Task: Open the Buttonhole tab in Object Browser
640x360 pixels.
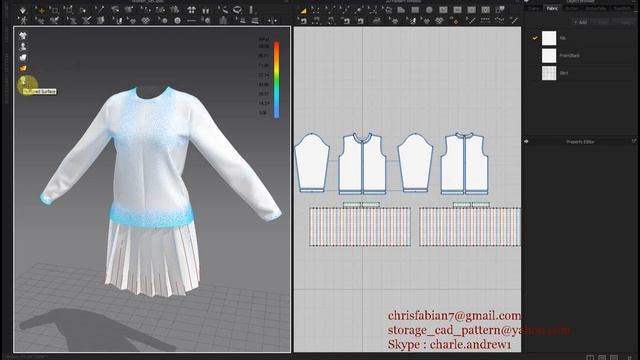Action: (x=596, y=9)
